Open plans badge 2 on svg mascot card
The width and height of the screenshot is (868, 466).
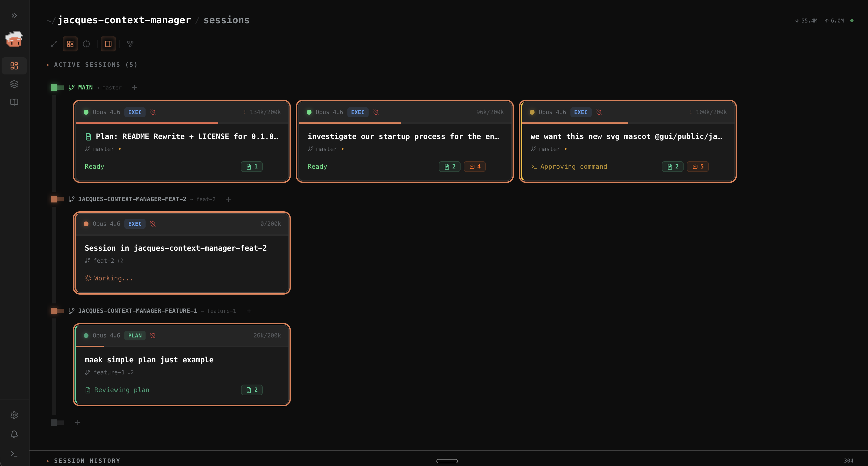(673, 167)
